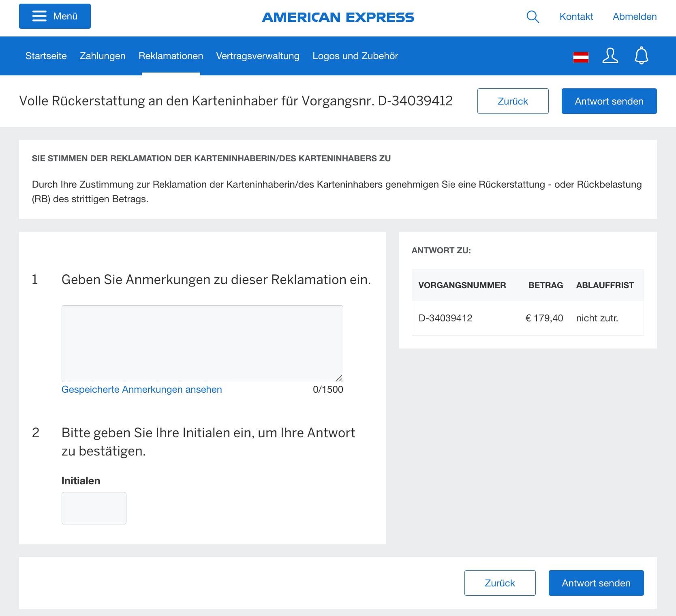Click the top Antwort senden button
Viewport: 676px width, 616px height.
coord(609,101)
